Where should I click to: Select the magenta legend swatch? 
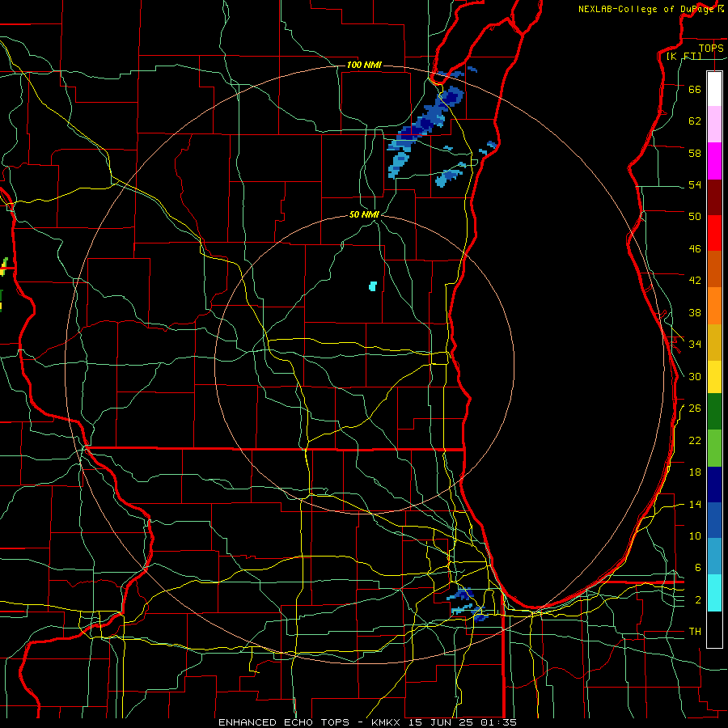tap(714, 161)
